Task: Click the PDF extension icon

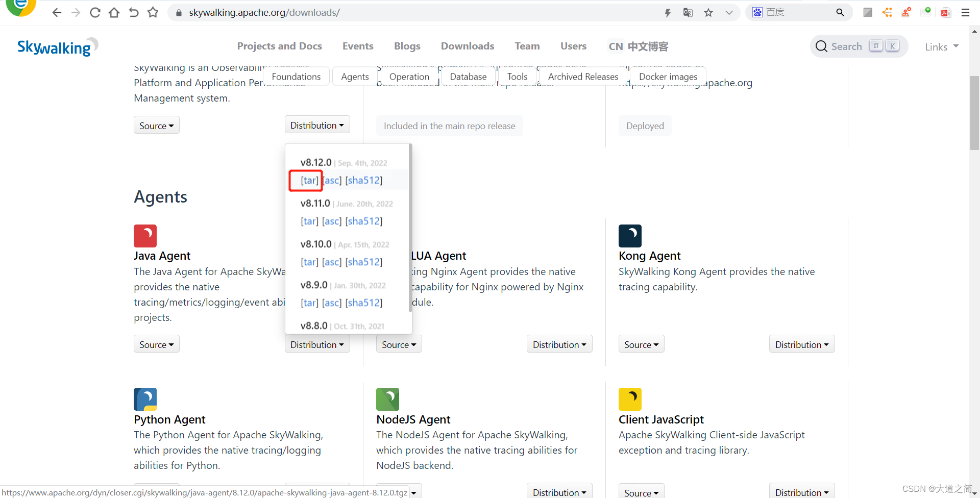Action: (x=945, y=12)
